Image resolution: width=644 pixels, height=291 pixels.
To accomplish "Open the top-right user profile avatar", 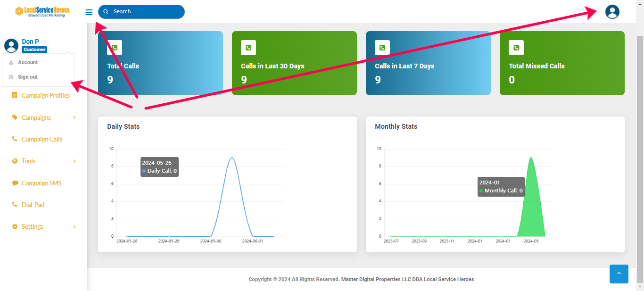I will click(612, 12).
